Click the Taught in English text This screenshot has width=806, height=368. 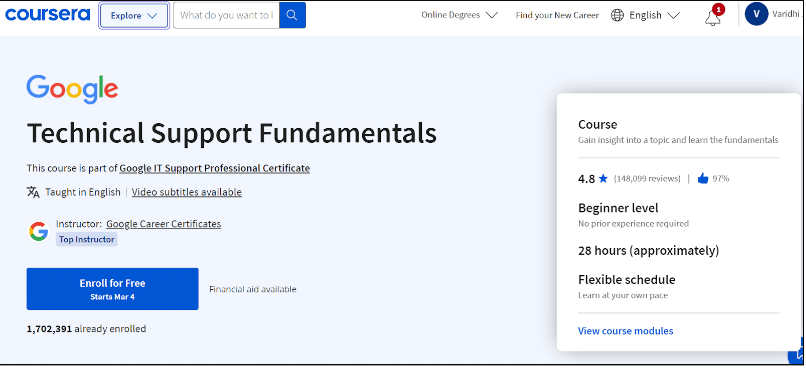tap(83, 192)
